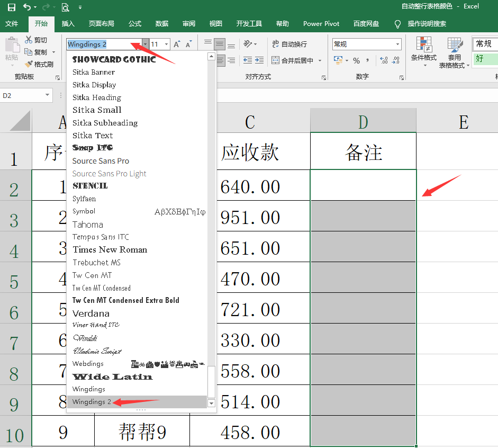
Task: Switch to the 开发工具 tab
Action: coord(249,24)
